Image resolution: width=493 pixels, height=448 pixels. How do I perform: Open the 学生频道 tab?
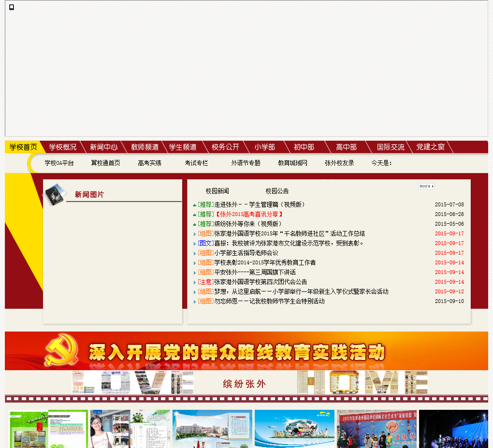183,147
